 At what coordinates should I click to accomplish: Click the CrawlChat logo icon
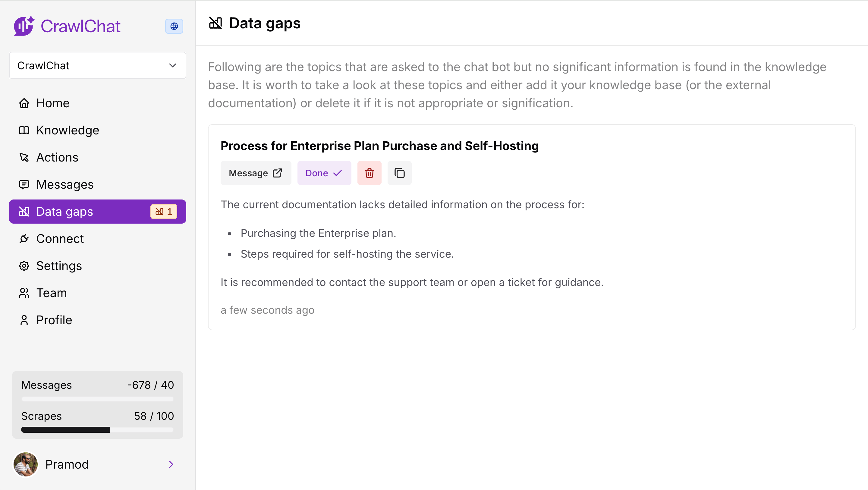coord(24,26)
